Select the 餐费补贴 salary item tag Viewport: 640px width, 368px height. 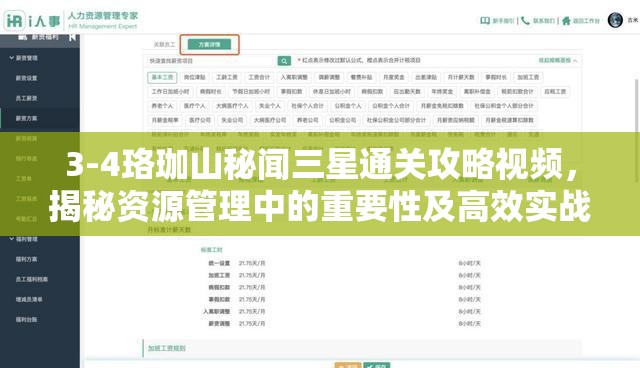pos(362,77)
